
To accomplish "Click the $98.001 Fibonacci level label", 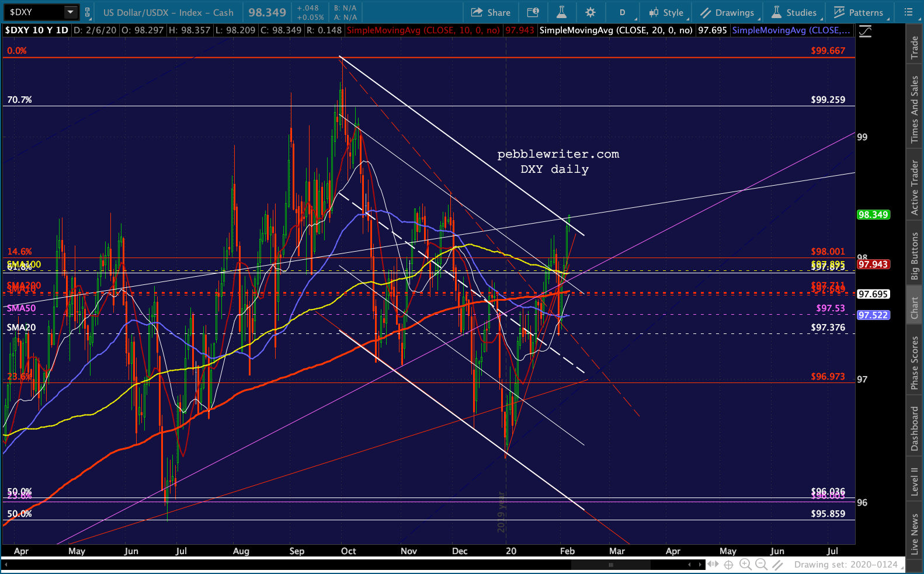I will point(828,252).
